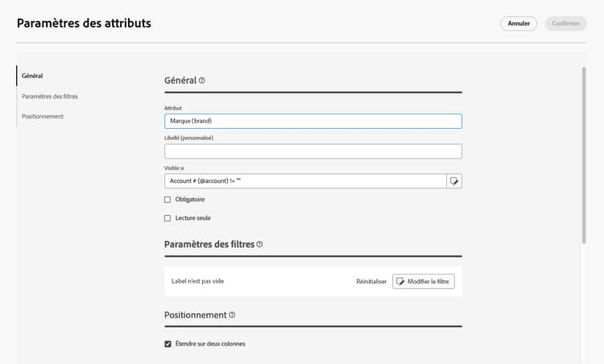Click the vertical scrollbar on the right
This screenshot has height=364, width=604.
(584, 153)
